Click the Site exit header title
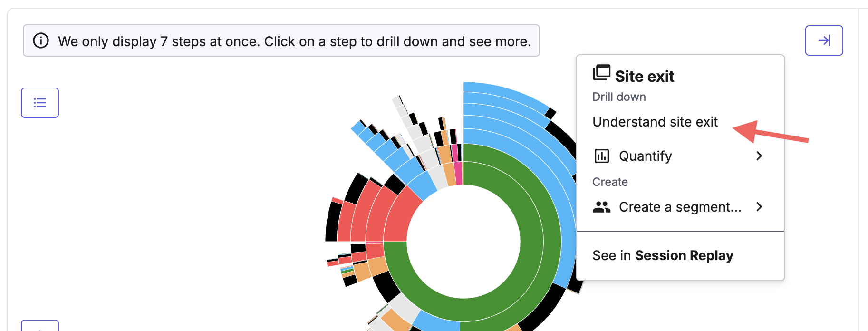868x331 pixels. (645, 76)
